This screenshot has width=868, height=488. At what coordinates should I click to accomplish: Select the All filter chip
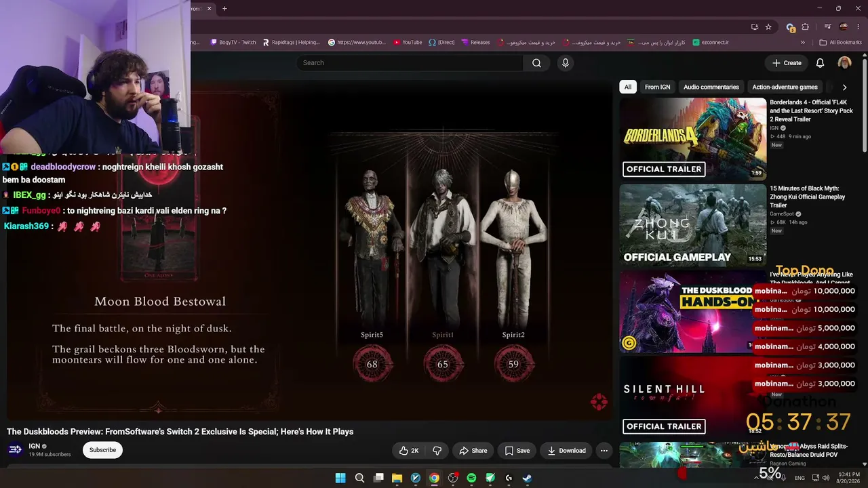pyautogui.click(x=628, y=87)
